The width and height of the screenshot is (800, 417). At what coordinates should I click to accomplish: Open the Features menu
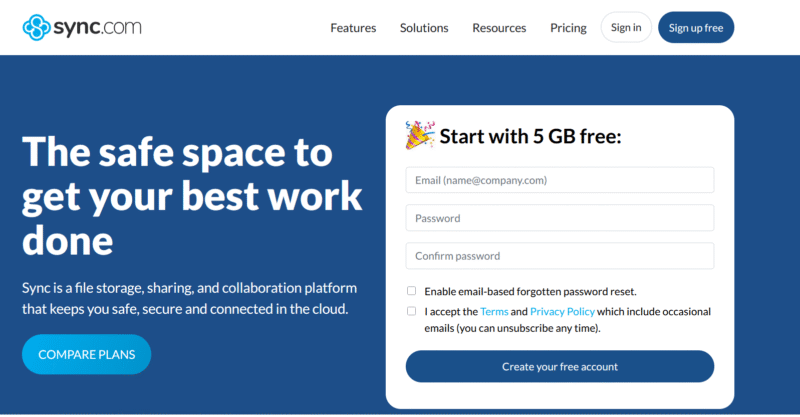tap(353, 28)
